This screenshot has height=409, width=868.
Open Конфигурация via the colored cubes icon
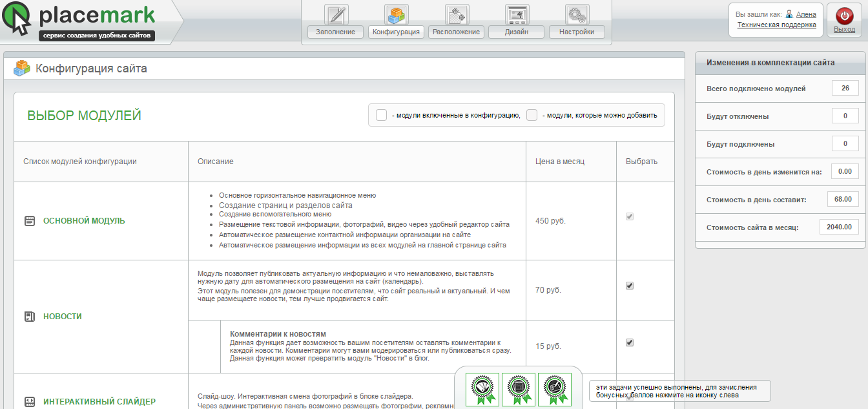396,15
